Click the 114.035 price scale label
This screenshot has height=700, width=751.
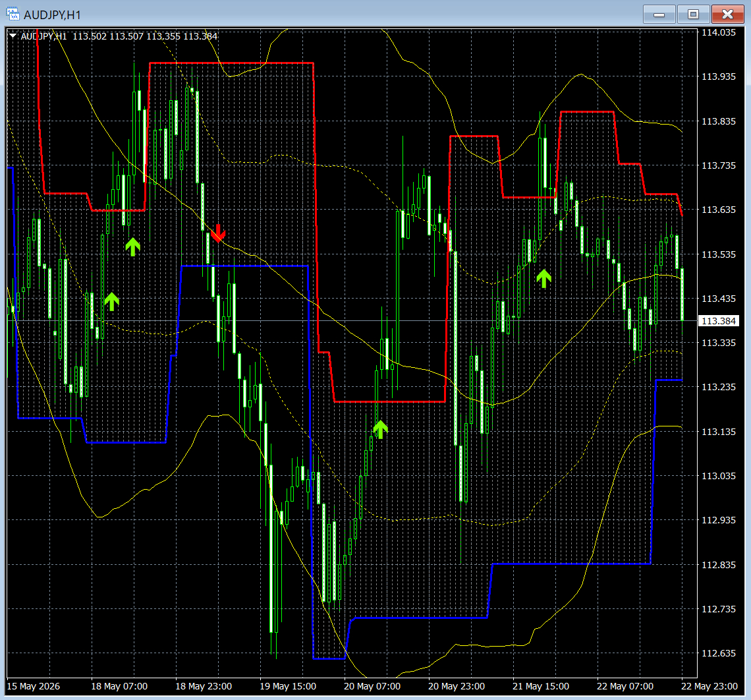click(719, 32)
